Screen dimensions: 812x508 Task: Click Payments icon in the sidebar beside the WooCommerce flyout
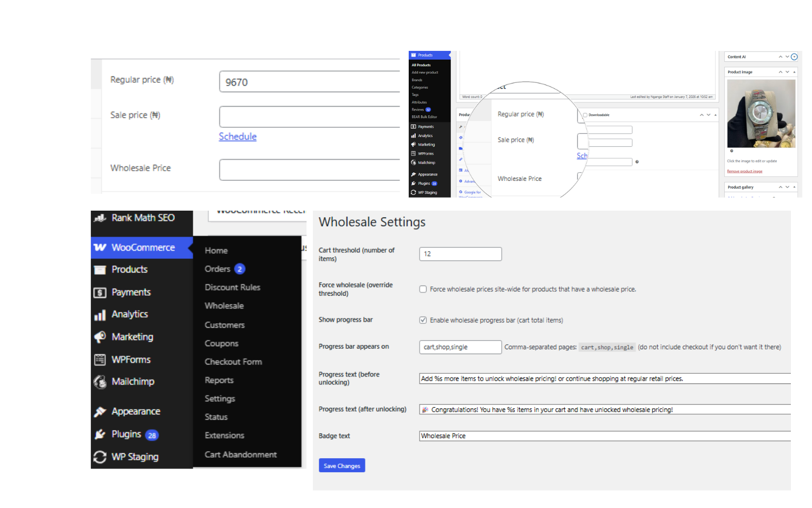pos(100,292)
